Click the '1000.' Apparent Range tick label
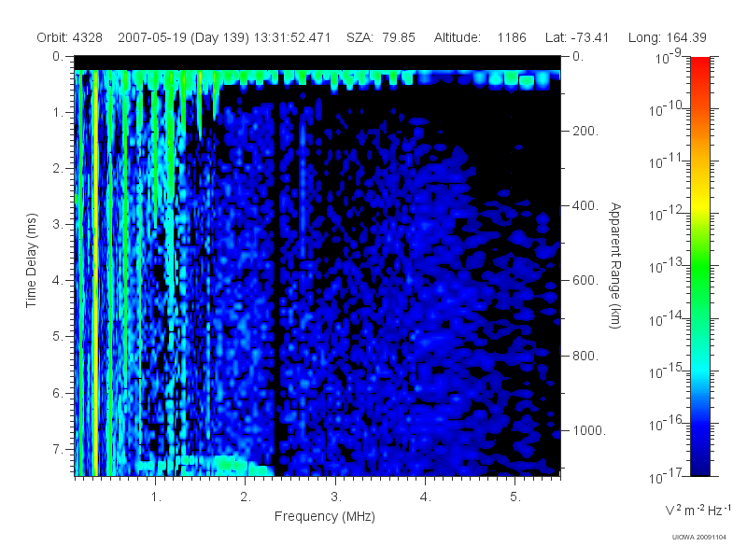 589,430
